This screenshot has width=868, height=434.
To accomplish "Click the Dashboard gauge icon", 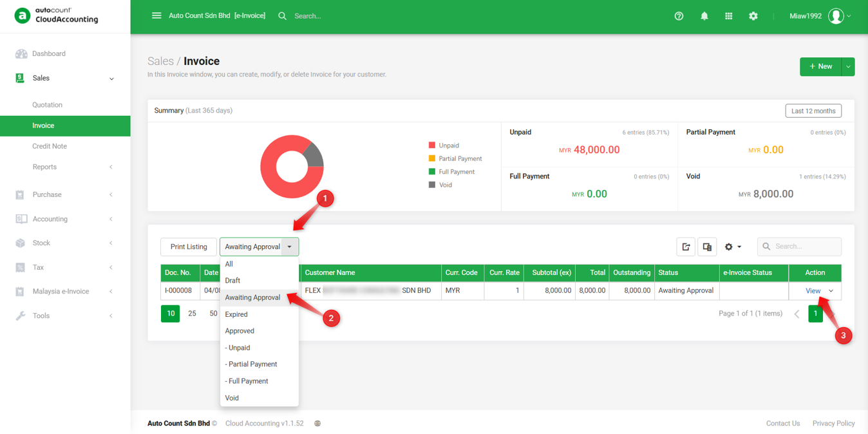I will tap(21, 54).
